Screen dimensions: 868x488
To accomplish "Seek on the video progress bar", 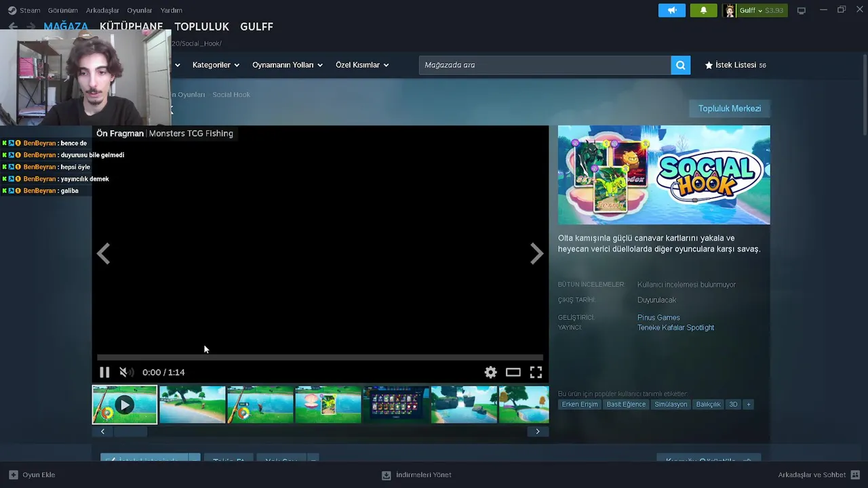I will (x=320, y=357).
